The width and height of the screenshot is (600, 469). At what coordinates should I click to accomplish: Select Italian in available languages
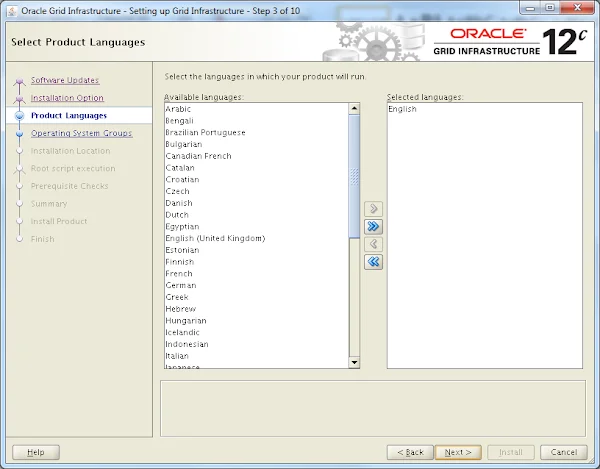[256, 356]
